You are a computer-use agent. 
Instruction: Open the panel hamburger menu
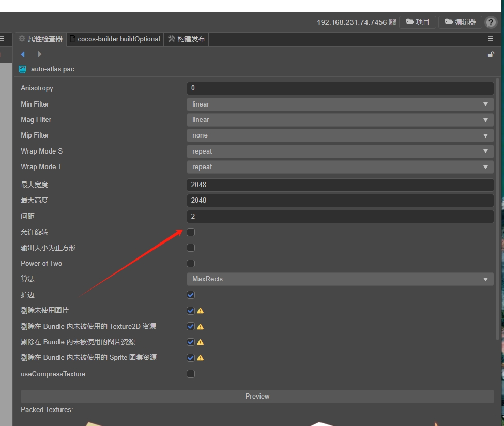pos(491,39)
